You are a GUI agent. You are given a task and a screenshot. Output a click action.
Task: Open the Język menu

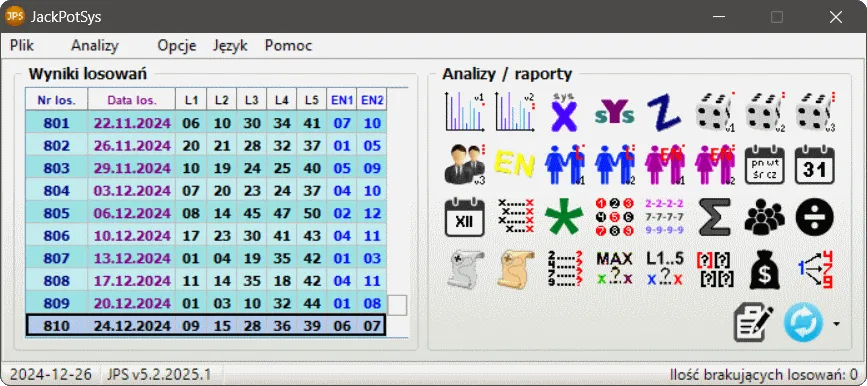point(230,46)
